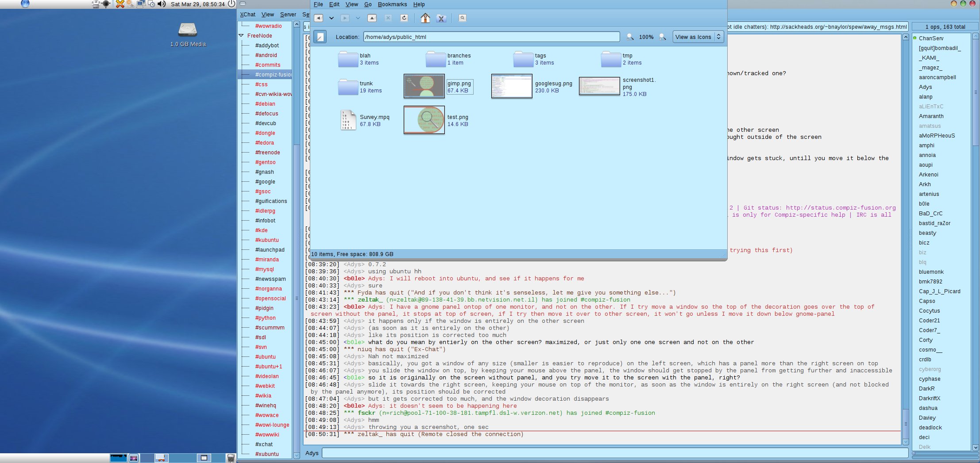Select user bluemonk in the user list

pos(931,272)
